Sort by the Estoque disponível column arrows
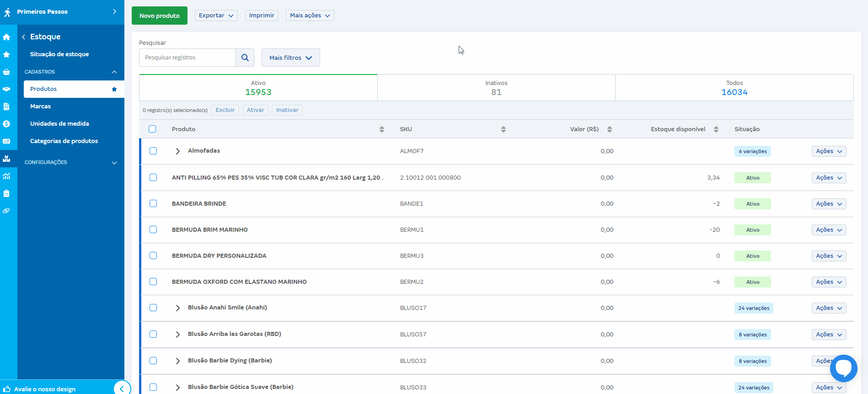Viewport: 868px width, 394px height. 716,129
